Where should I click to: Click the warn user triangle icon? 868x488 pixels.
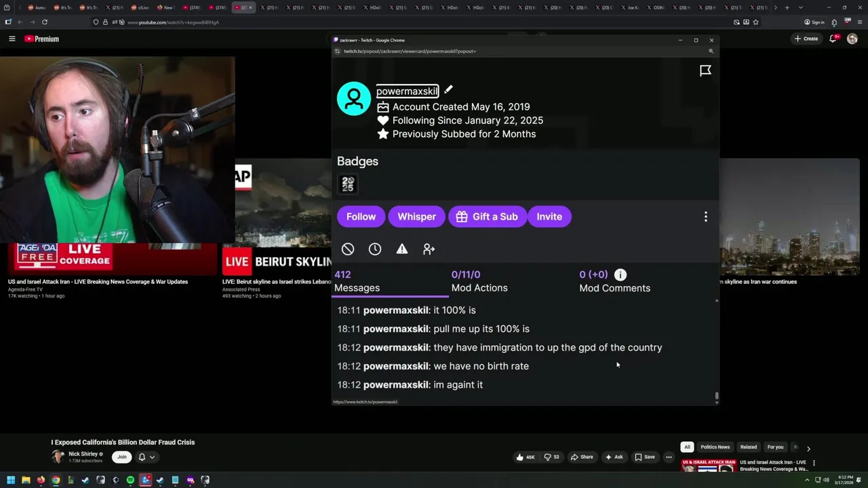point(402,249)
